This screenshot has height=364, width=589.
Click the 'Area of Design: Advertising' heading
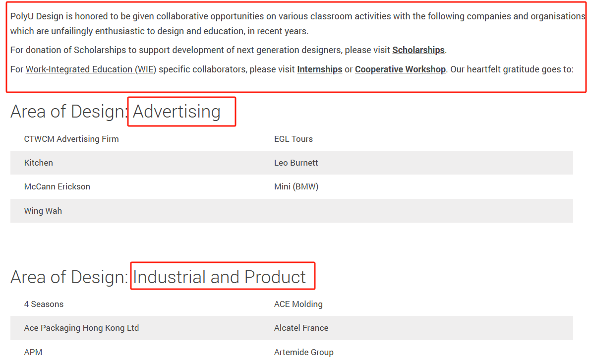[x=116, y=112]
